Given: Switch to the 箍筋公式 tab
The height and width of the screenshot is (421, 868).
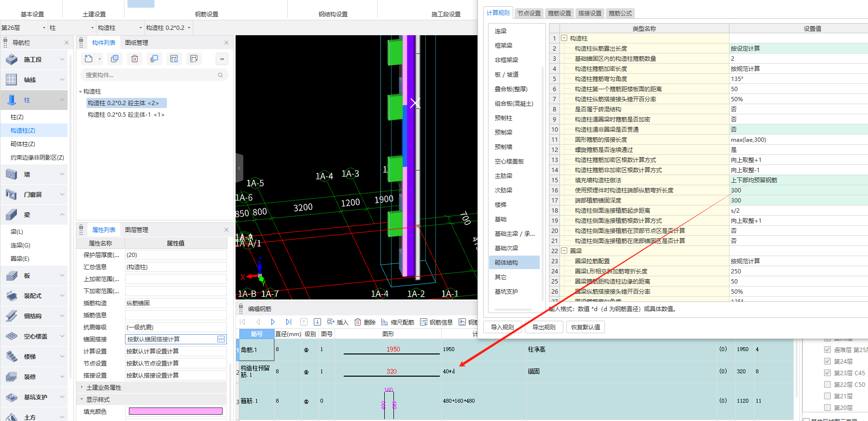Looking at the screenshot, I should tap(620, 14).
